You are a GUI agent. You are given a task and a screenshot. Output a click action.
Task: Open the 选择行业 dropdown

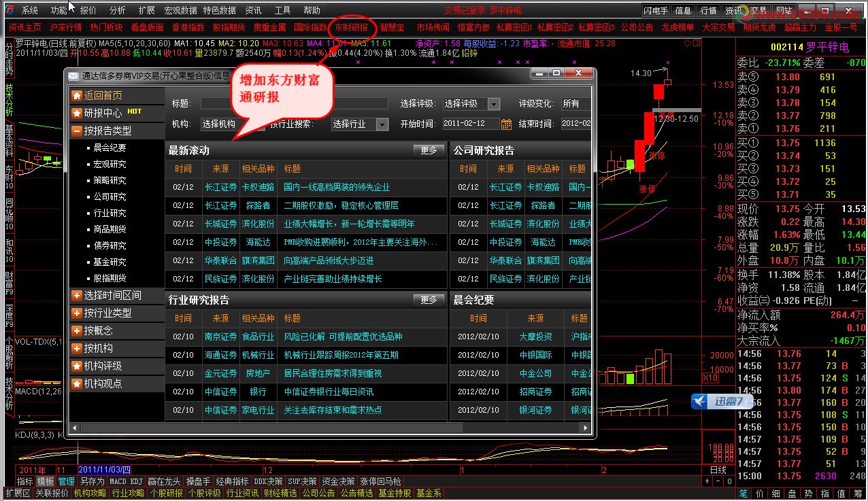[x=359, y=124]
